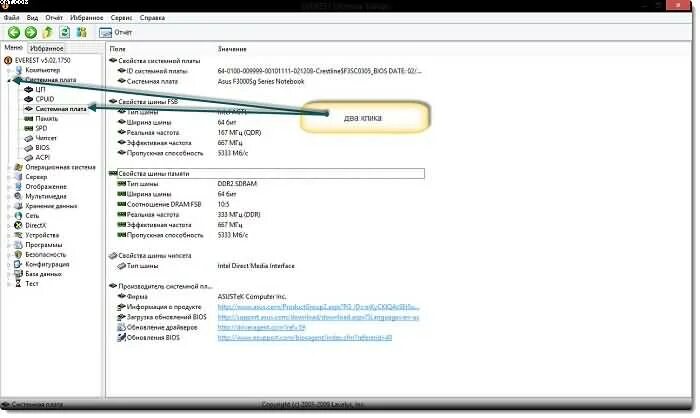Click the up-level arrow toolbar icon
This screenshot has width=700, height=418.
click(48, 32)
